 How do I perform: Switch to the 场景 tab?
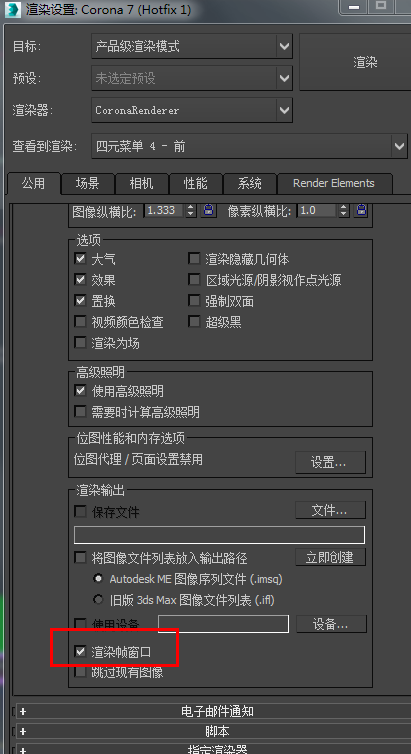point(87,183)
